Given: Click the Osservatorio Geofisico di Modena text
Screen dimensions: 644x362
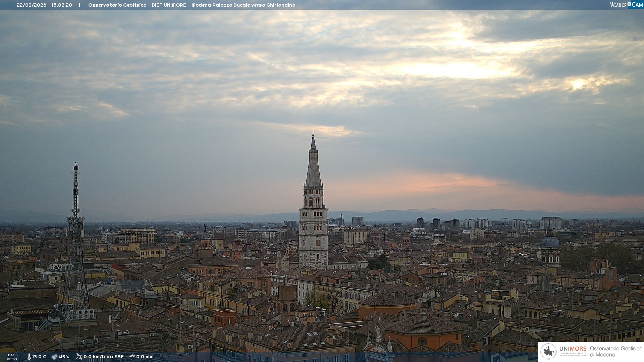Looking at the screenshot, I should click(616, 352).
